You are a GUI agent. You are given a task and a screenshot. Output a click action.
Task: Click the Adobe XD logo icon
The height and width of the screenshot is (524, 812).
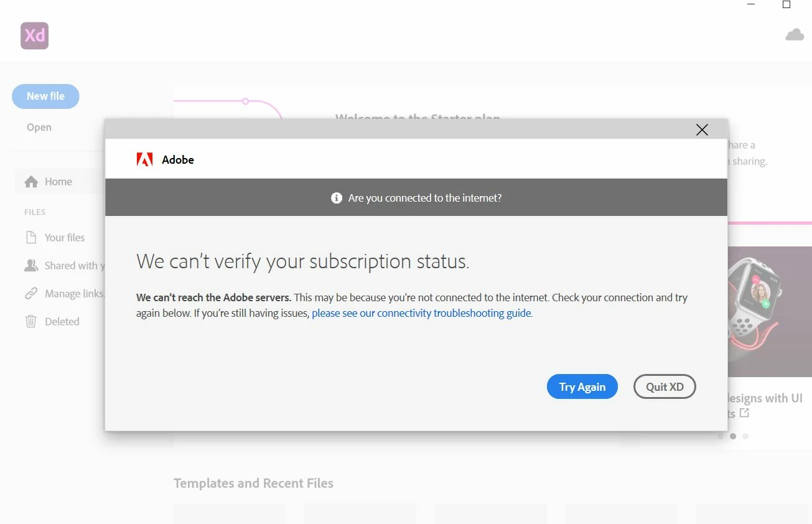pos(34,36)
